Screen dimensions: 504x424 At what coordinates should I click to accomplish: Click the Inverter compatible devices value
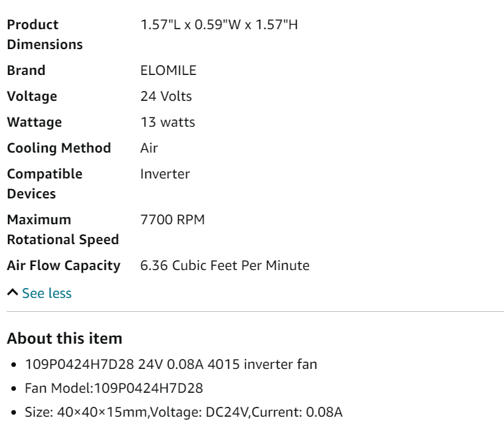[x=165, y=174]
